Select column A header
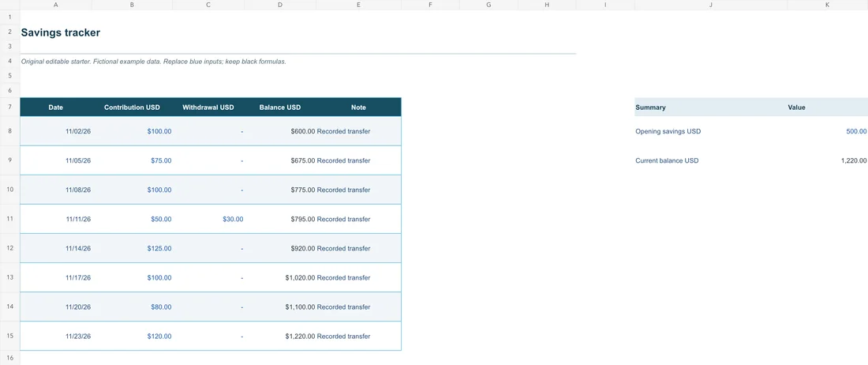The image size is (868, 365). pos(56,5)
